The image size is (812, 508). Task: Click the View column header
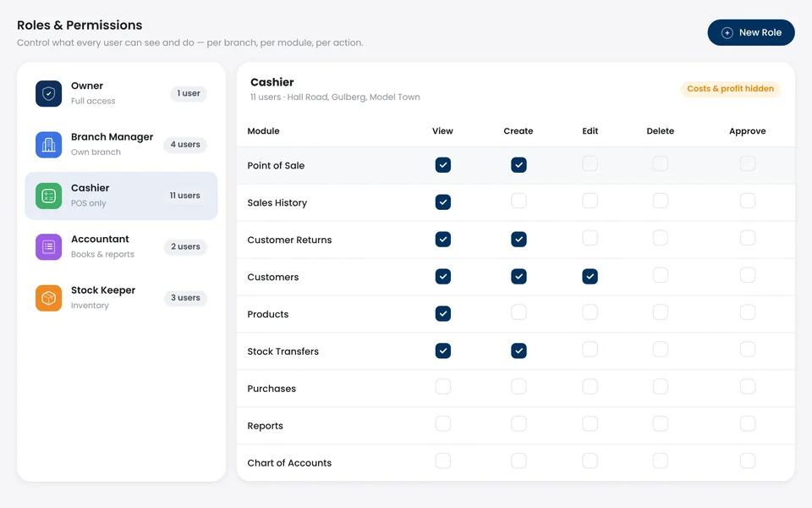pos(442,131)
